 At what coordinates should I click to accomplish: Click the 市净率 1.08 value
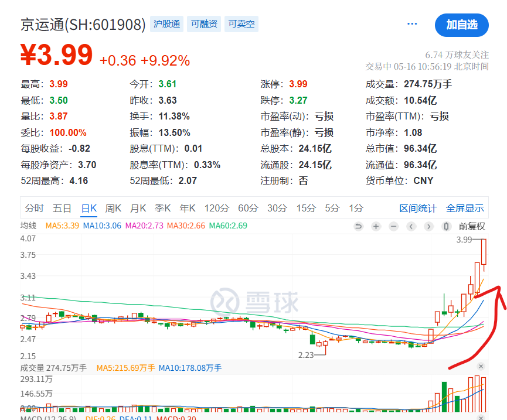[x=413, y=132]
